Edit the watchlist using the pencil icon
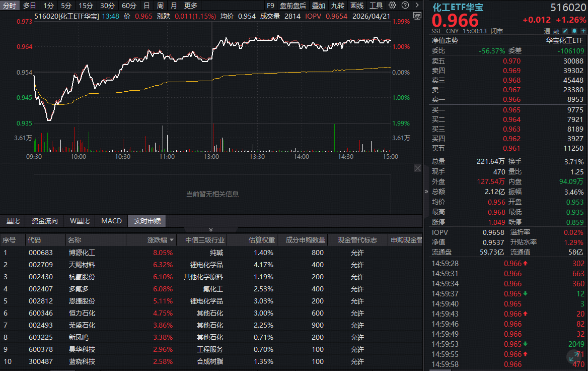Viewport: 588px width, 371px height. (565, 30)
